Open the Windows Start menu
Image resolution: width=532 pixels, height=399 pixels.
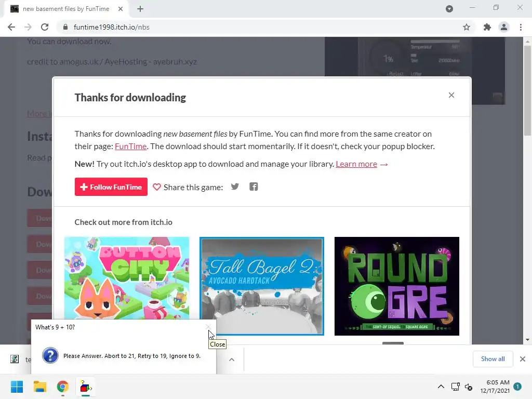[x=17, y=387]
